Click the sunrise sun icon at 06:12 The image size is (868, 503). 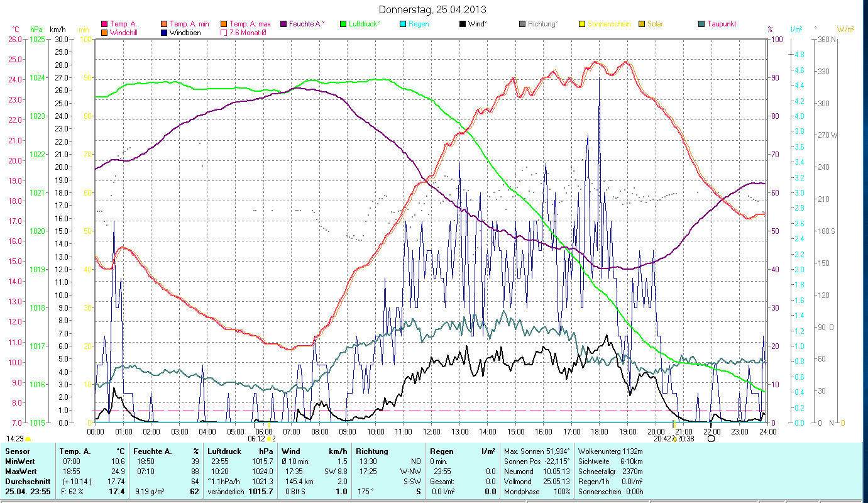click(x=269, y=439)
